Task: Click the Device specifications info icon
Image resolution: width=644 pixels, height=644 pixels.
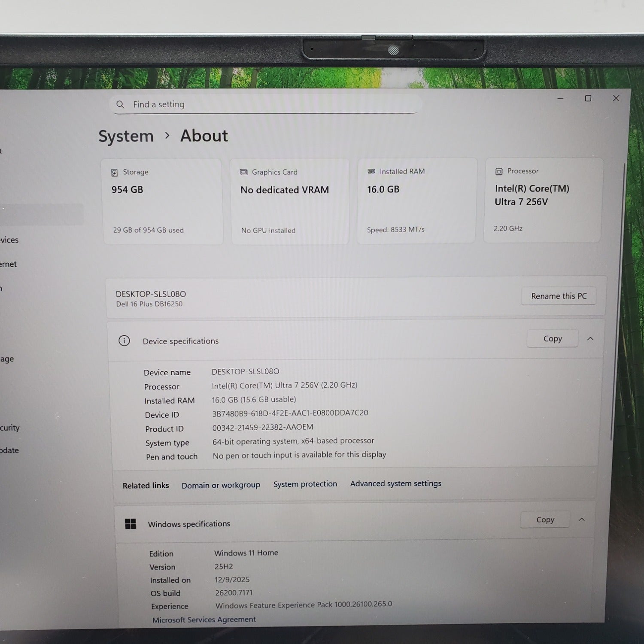Action: tap(124, 341)
